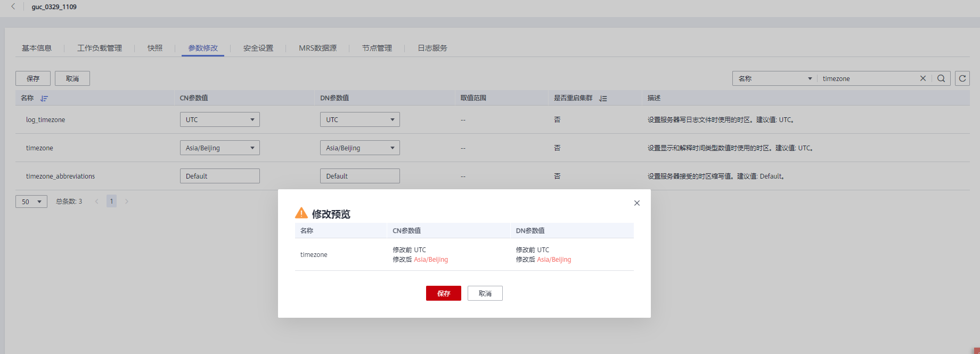Click the guc_0329_1109 cluster title
980x354 pixels.
[x=54, y=7]
